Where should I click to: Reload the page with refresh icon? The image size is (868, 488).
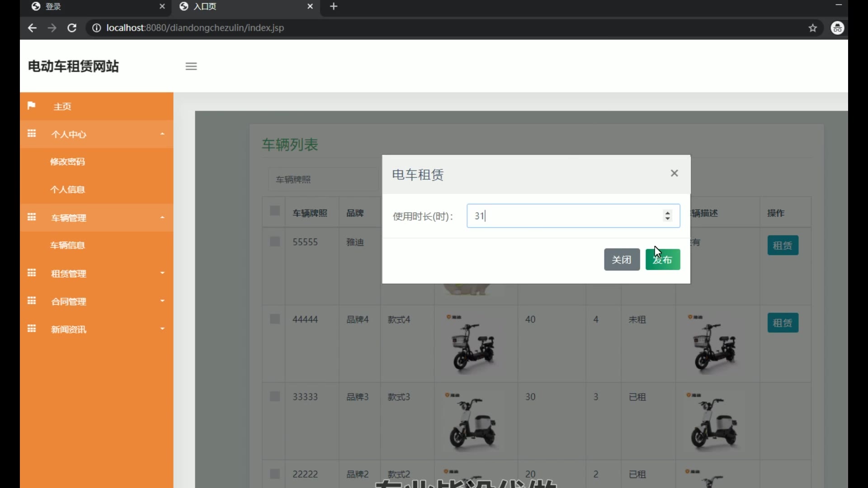tap(72, 28)
